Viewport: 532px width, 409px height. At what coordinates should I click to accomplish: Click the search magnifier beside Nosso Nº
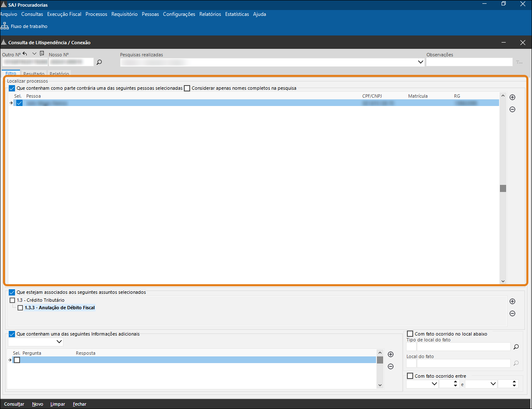point(99,62)
